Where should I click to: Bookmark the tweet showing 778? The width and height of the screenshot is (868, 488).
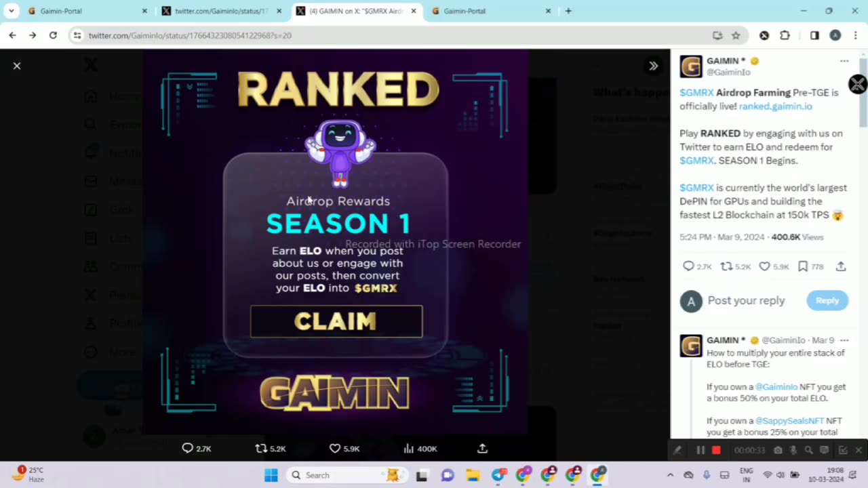803,266
